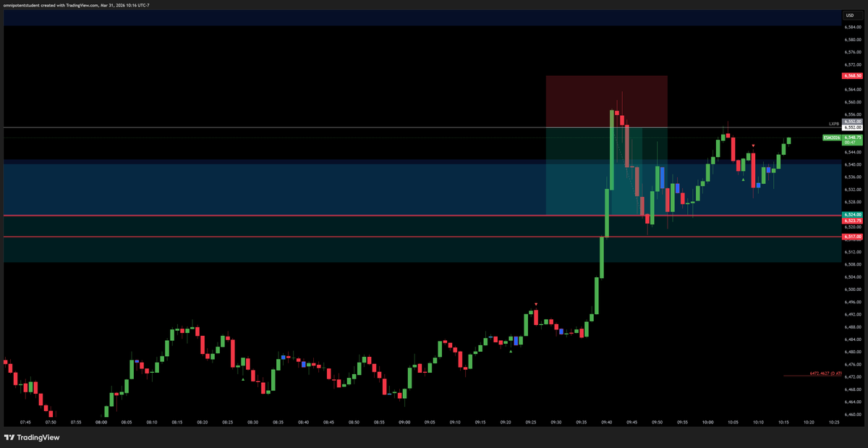Select the white 6,552.00 price label
868x448 pixels.
[x=852, y=128]
